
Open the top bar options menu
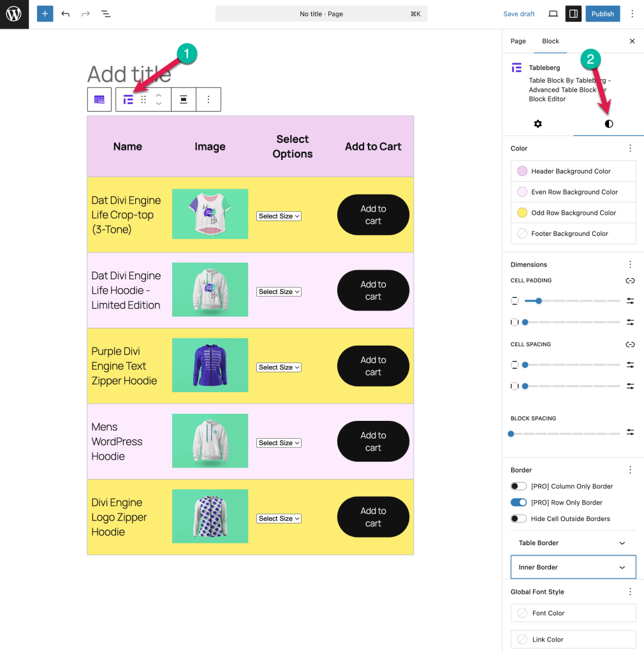(632, 14)
